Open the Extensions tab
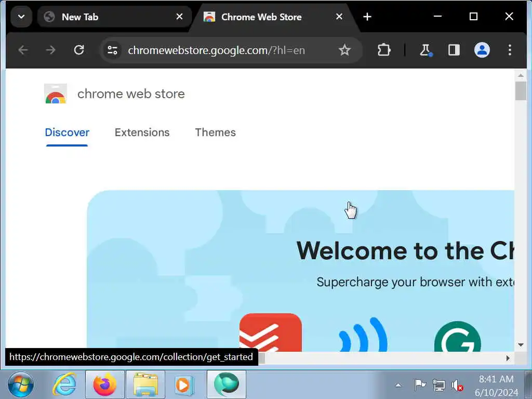Screen dimensions: 532x399 pos(142,132)
